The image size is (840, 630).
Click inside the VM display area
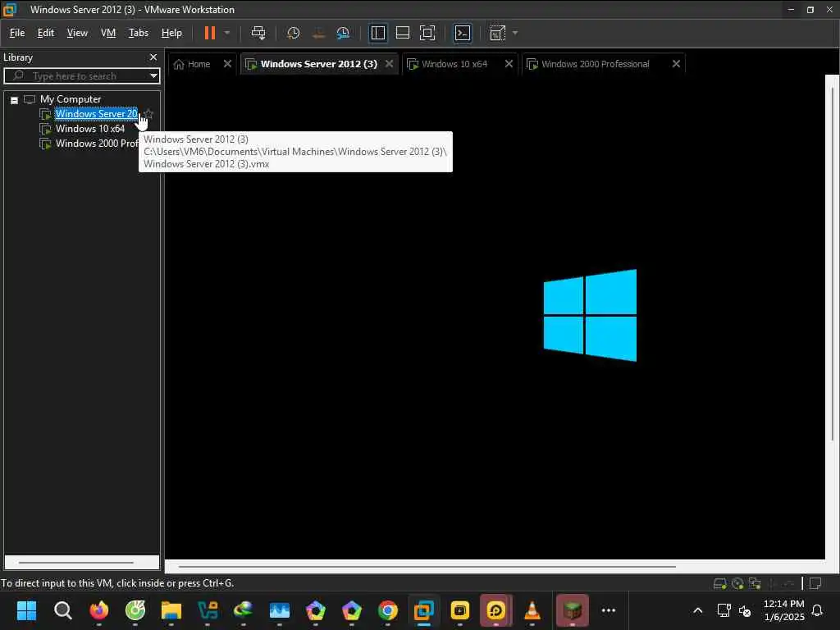(495, 316)
